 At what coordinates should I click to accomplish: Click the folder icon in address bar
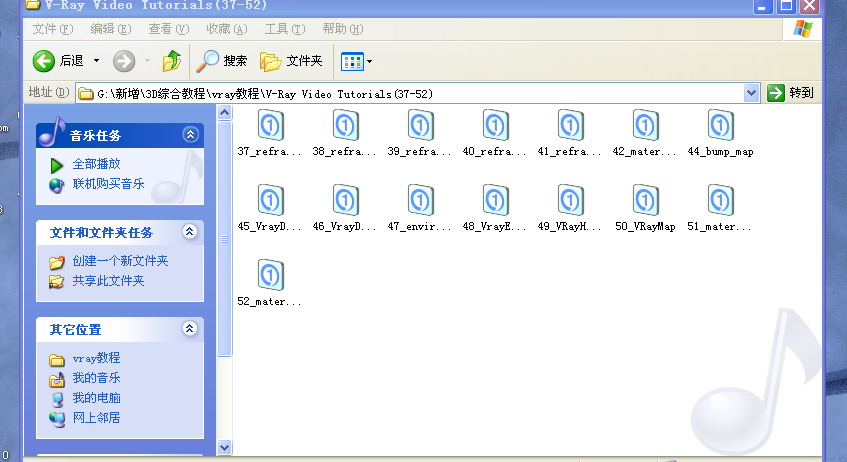(85, 93)
